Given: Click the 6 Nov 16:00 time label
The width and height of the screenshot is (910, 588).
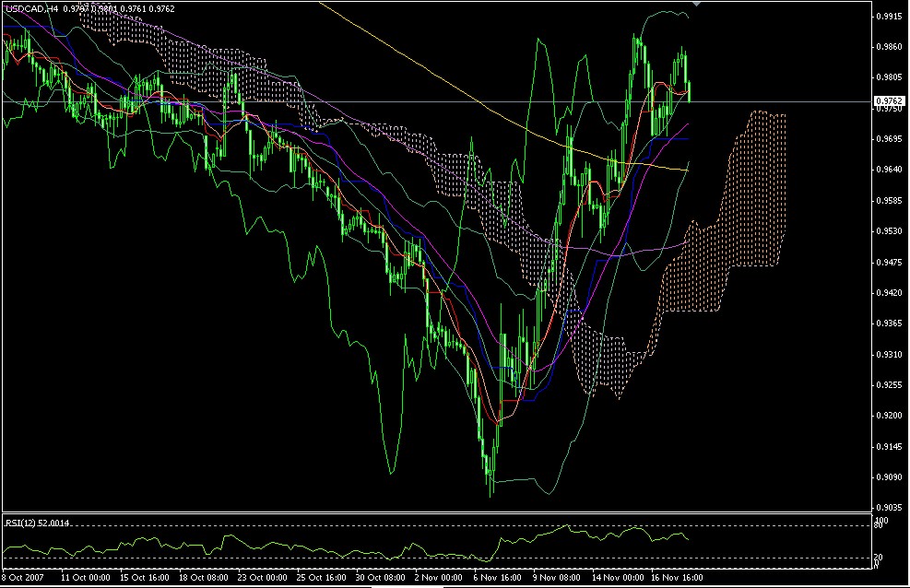Looking at the screenshot, I should tap(497, 578).
